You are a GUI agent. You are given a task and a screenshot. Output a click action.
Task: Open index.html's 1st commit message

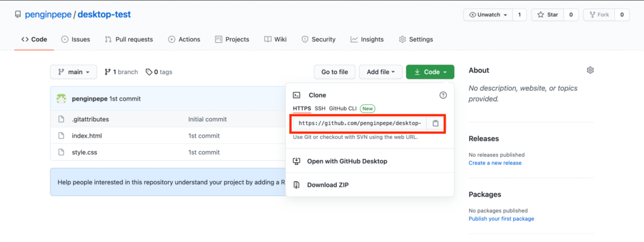(x=204, y=136)
